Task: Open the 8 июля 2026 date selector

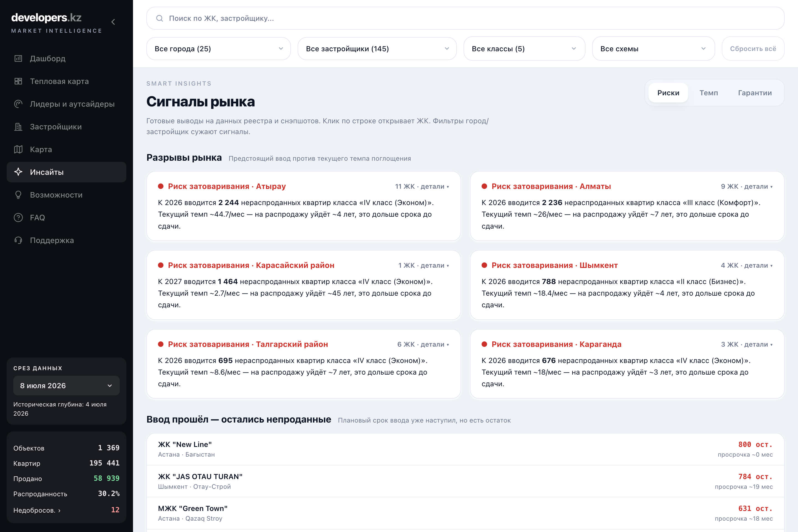Action: click(66, 385)
